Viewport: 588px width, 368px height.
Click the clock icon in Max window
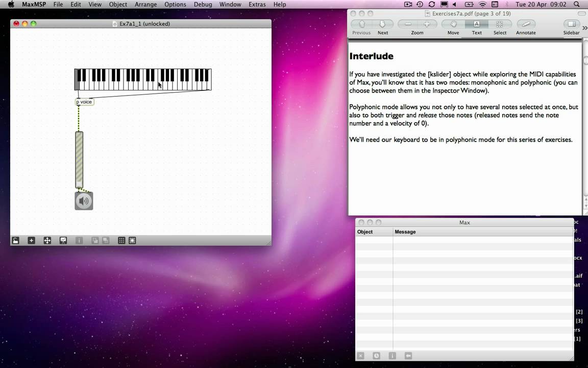coord(376,356)
